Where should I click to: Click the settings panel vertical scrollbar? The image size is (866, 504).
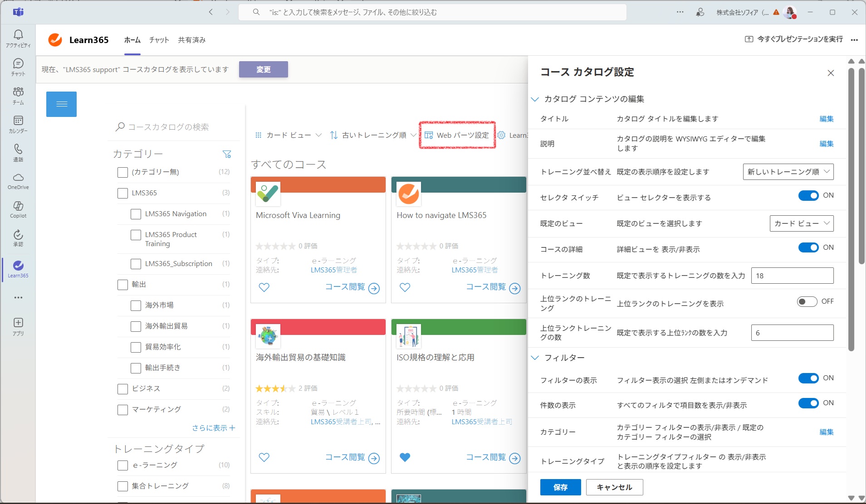tap(851, 208)
